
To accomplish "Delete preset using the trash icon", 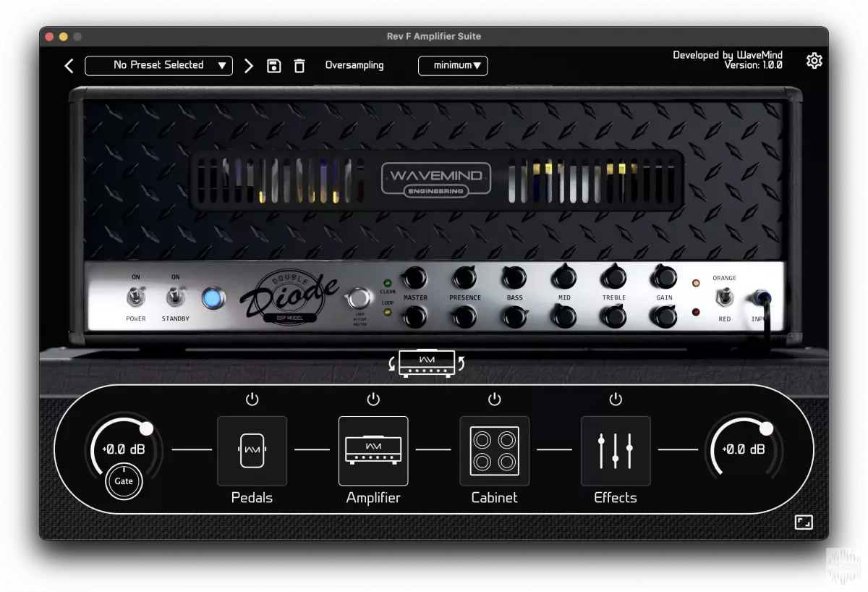I will pos(299,66).
